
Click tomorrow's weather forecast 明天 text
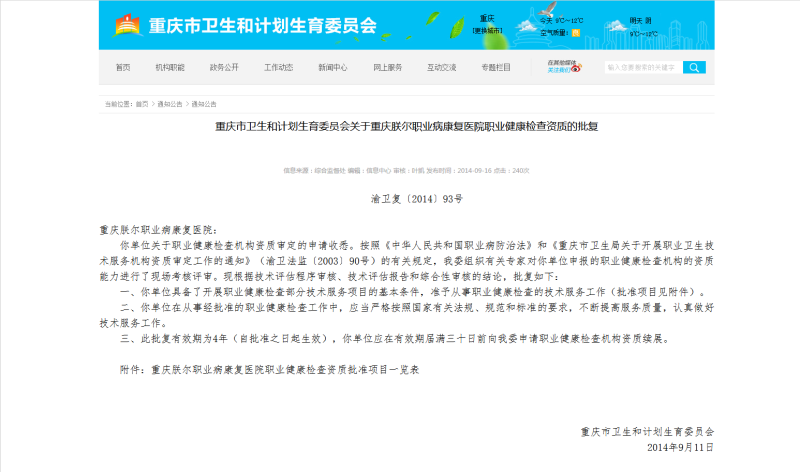point(636,20)
